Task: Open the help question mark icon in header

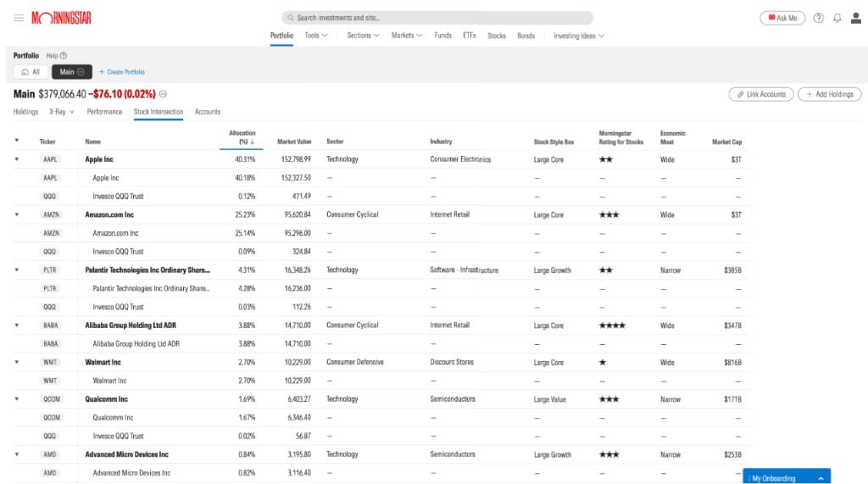Action: (818, 18)
